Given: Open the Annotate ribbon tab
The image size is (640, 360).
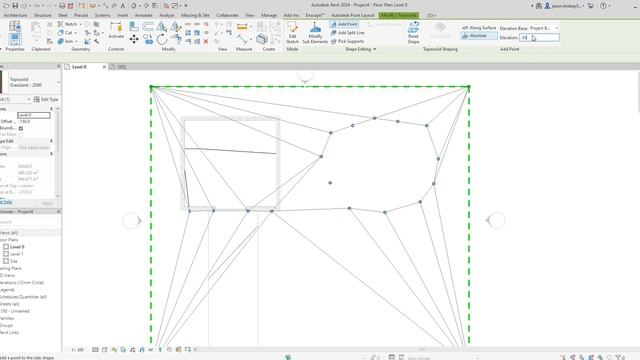Looking at the screenshot, I should click(x=144, y=15).
